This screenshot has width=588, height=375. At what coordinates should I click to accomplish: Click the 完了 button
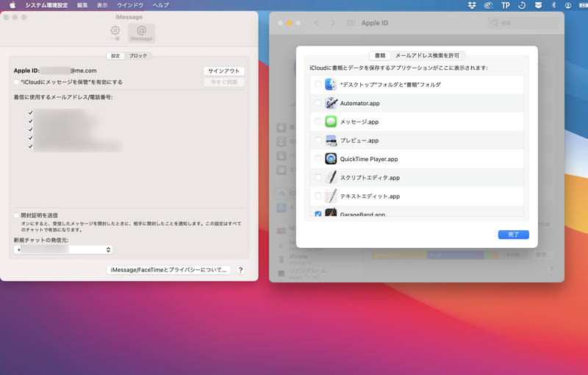click(513, 235)
